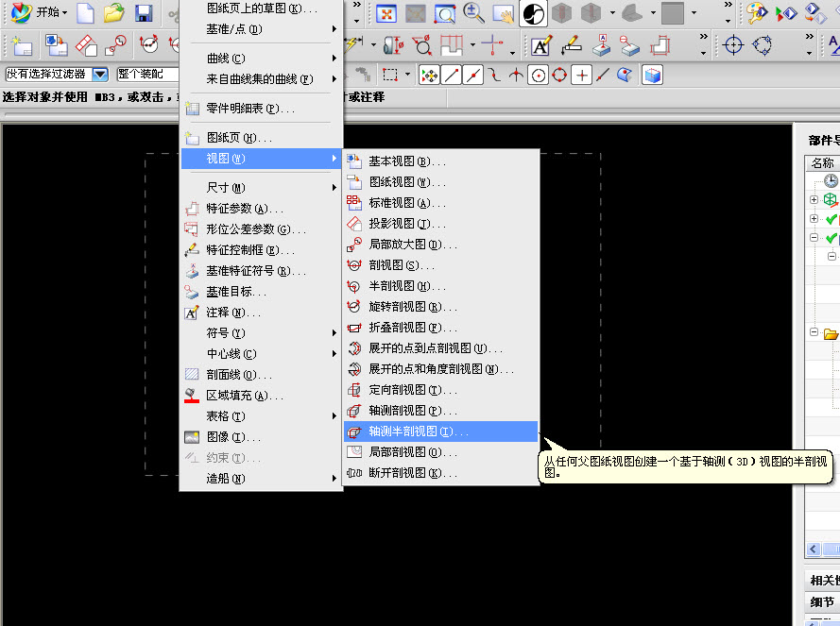
Task: Choose 断开剖视图(K) from view submenu
Action: 440,473
